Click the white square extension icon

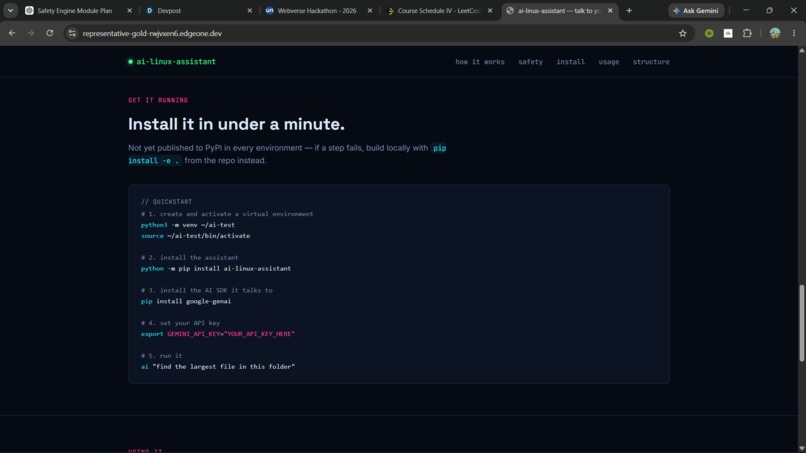pos(728,33)
